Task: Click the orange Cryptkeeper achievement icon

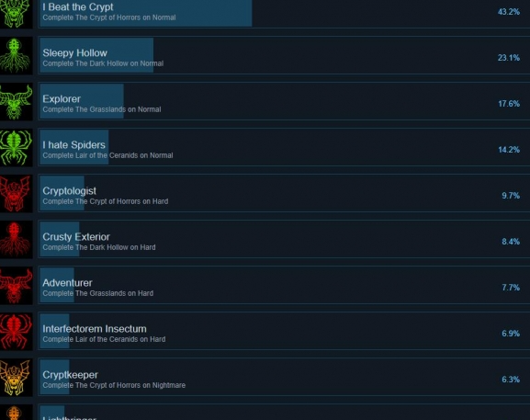Action: pos(16,378)
